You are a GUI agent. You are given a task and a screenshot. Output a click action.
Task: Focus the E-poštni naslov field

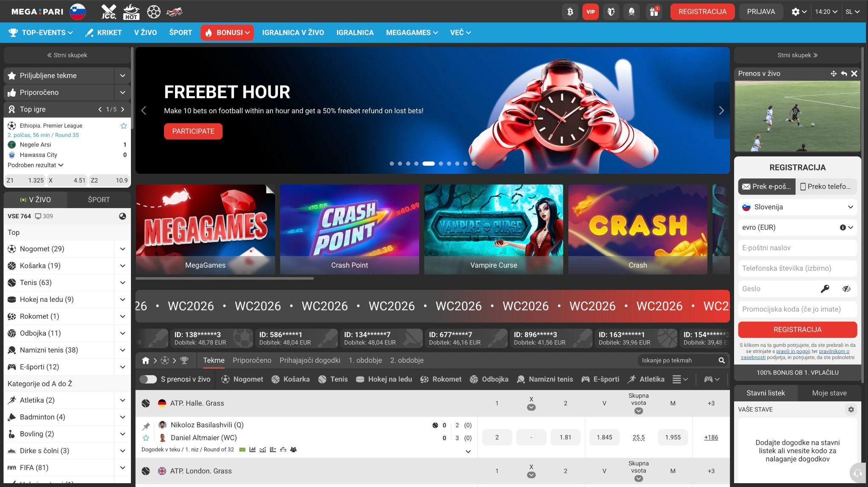797,248
